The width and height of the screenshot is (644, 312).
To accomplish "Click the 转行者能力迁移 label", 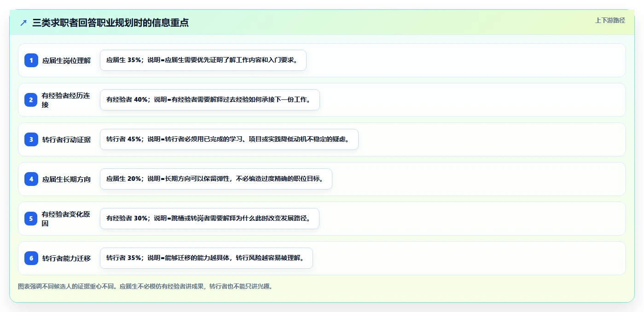I will [x=66, y=258].
